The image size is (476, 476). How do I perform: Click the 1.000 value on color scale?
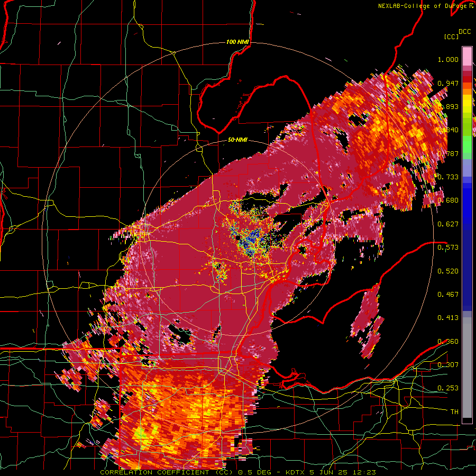click(x=448, y=59)
